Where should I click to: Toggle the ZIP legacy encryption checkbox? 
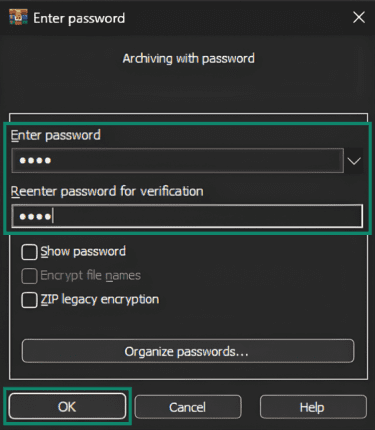tap(29, 300)
